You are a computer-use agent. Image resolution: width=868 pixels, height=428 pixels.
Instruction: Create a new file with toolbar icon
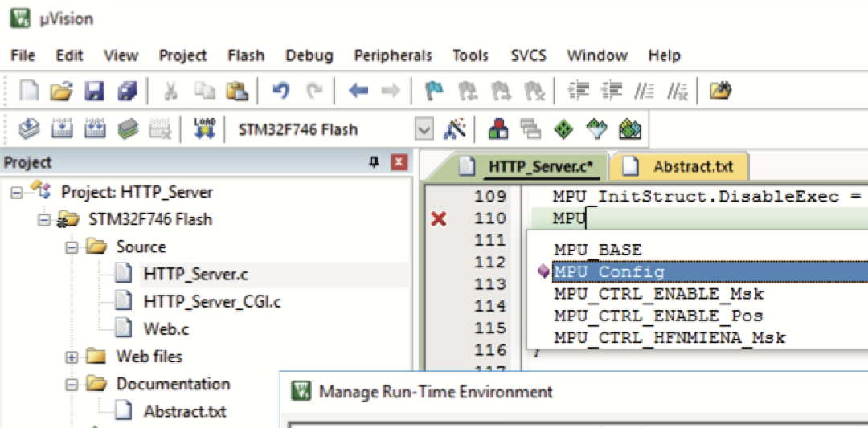point(29,92)
